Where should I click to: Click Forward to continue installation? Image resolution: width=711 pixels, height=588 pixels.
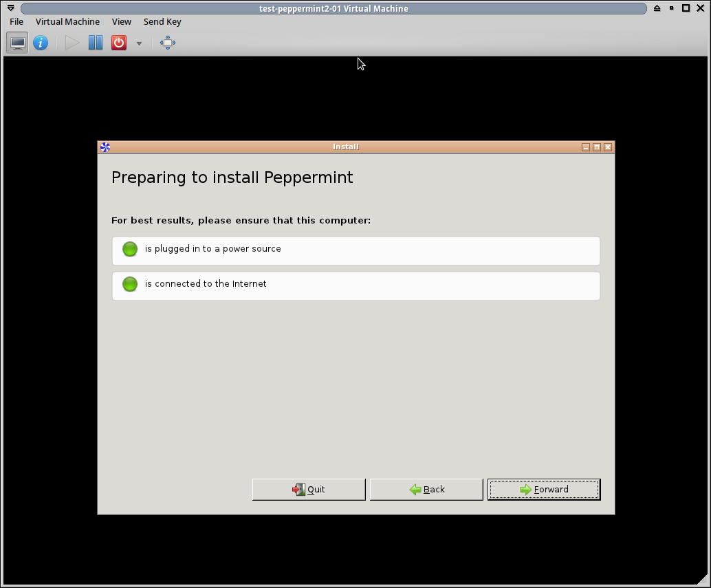(x=544, y=490)
